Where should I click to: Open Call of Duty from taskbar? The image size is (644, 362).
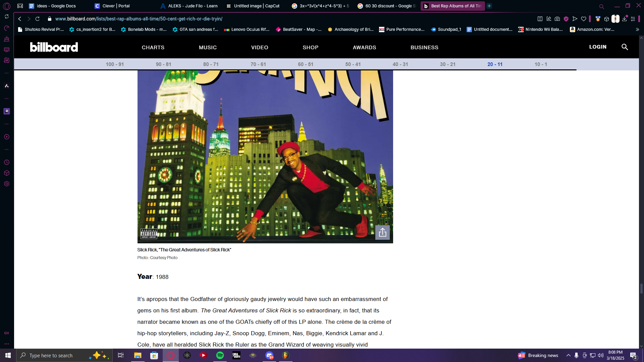(236, 355)
